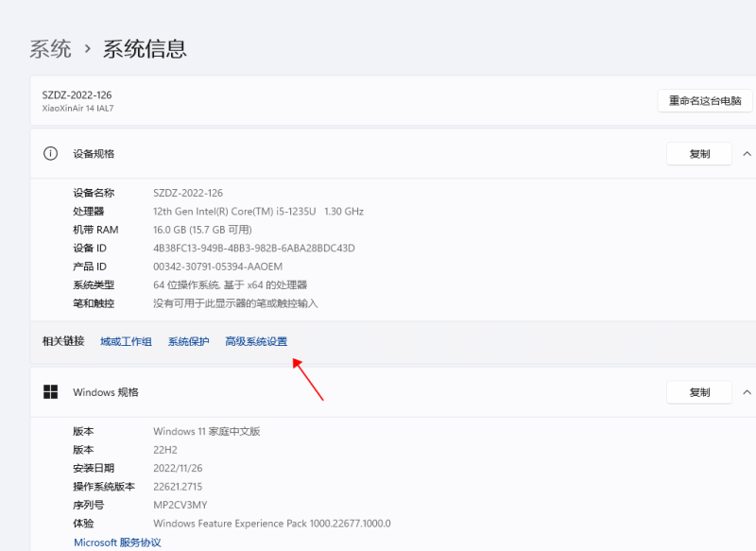The image size is (756, 551).
Task: Click the Windows Feature Experience Pack value
Action: pos(272,524)
